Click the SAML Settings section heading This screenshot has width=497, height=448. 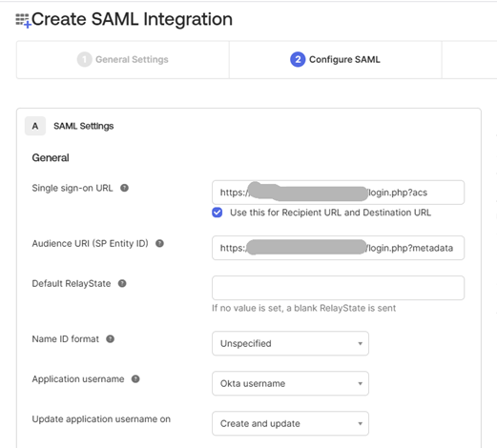(84, 126)
